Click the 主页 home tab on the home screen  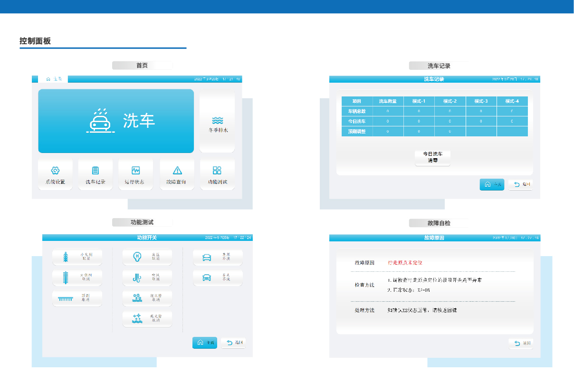pos(54,79)
